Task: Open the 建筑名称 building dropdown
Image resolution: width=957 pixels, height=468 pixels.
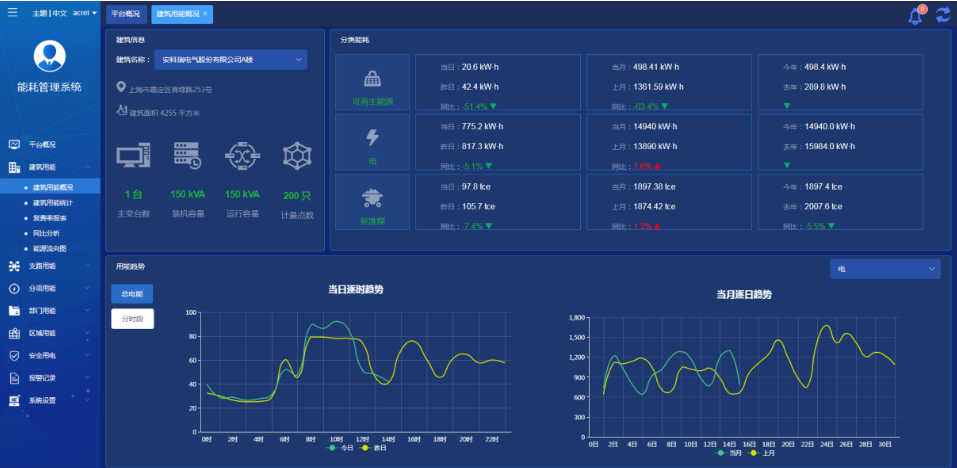Action: 230,60
